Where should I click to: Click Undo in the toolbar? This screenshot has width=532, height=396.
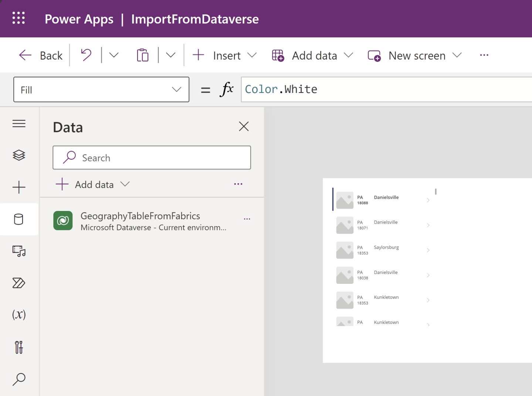tap(85, 55)
